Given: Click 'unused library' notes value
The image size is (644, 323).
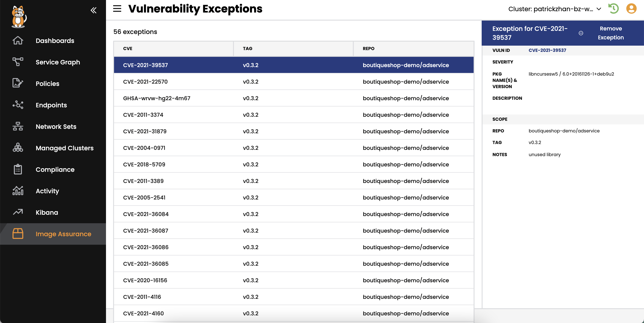Looking at the screenshot, I should (544, 155).
